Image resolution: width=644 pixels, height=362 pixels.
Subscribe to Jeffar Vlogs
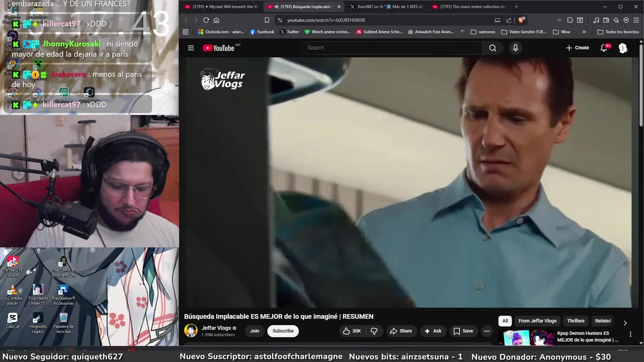[x=283, y=331]
